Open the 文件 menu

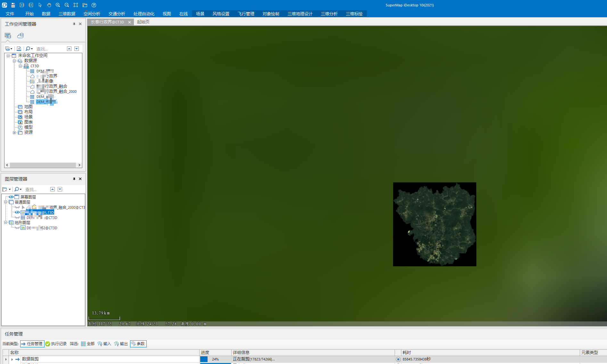pos(10,14)
